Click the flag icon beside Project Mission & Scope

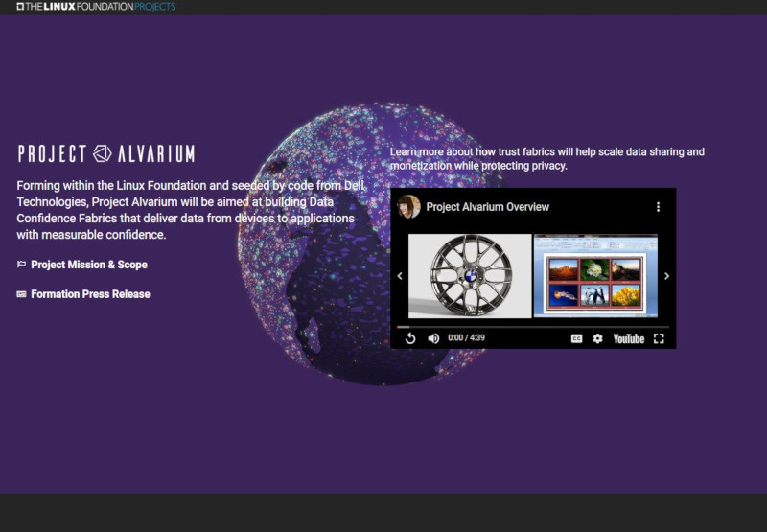coord(21,265)
